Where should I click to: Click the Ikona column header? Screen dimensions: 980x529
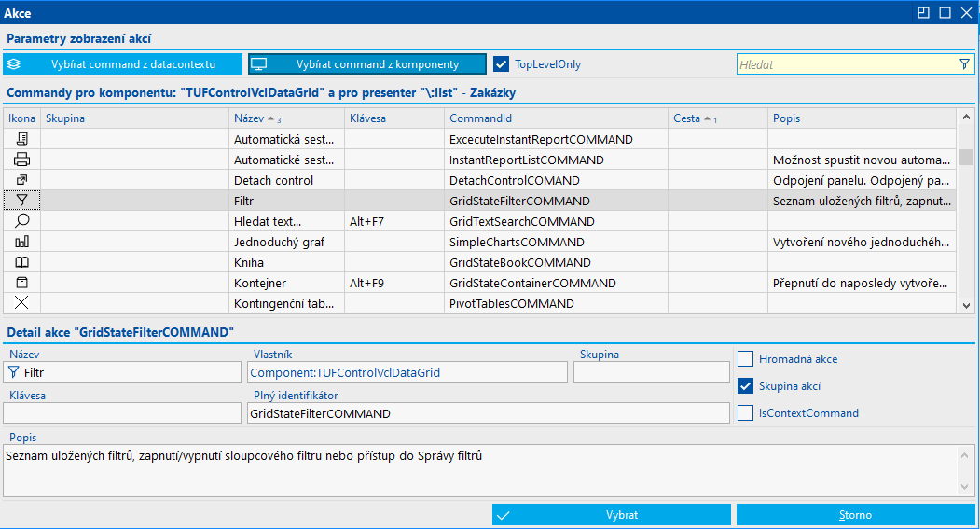[21, 118]
